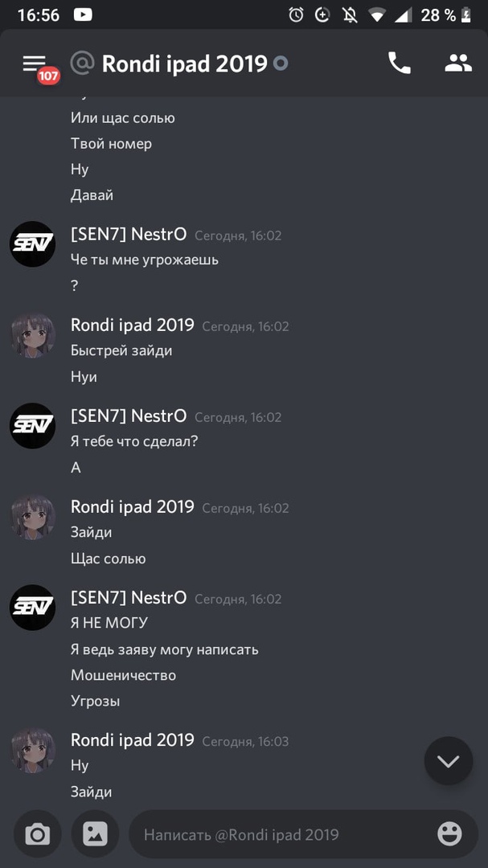Tap the @ symbol beside Rondi ipad 2019
This screenshot has width=488, height=868.
tap(83, 63)
